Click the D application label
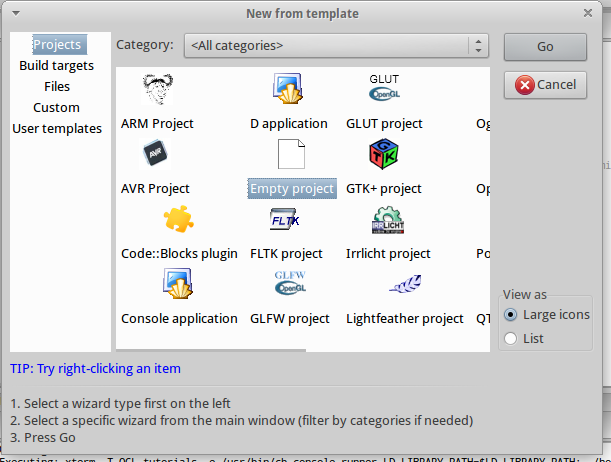 coord(289,123)
